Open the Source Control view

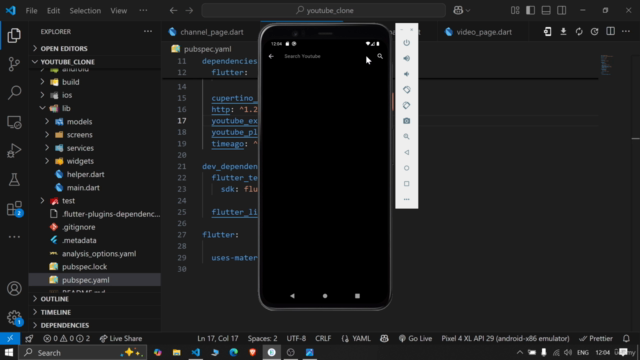pos(14,64)
